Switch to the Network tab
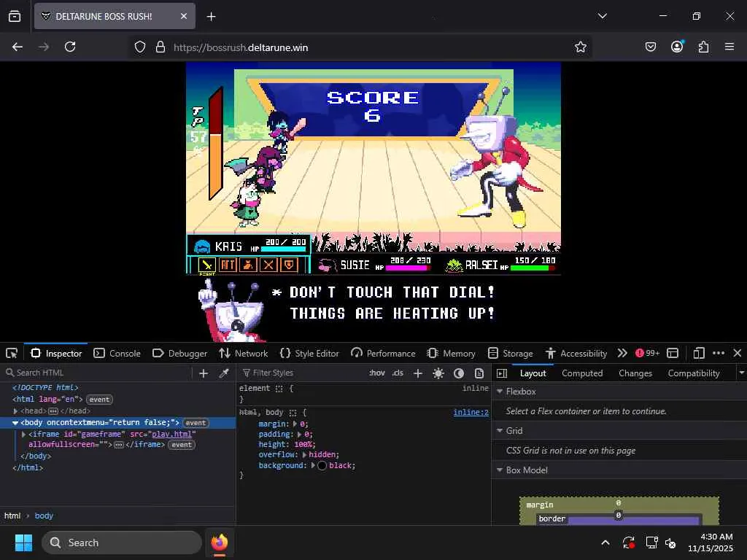This screenshot has height=560, width=747. click(x=244, y=354)
